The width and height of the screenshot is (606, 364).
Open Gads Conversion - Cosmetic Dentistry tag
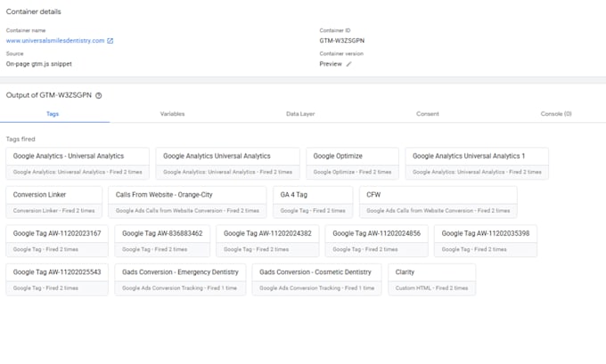(x=316, y=279)
